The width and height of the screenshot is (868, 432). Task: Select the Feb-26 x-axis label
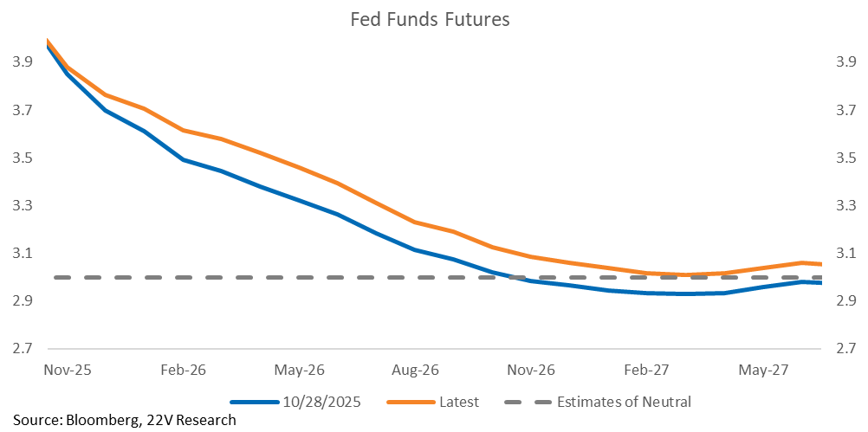183,370
